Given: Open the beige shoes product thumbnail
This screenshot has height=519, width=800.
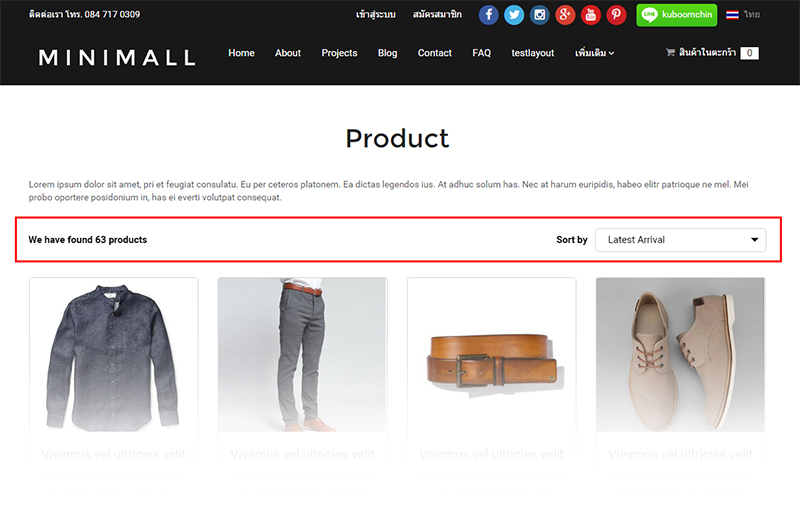Looking at the screenshot, I should coord(680,355).
